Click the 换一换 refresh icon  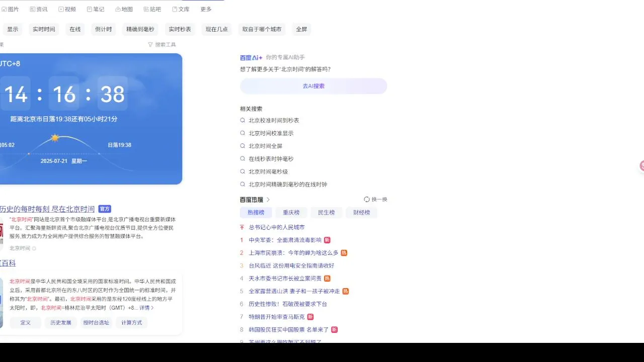[367, 200]
